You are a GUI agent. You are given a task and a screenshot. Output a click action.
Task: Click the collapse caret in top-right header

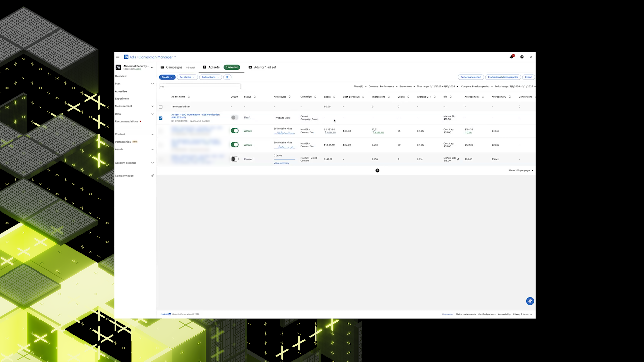coord(531,57)
